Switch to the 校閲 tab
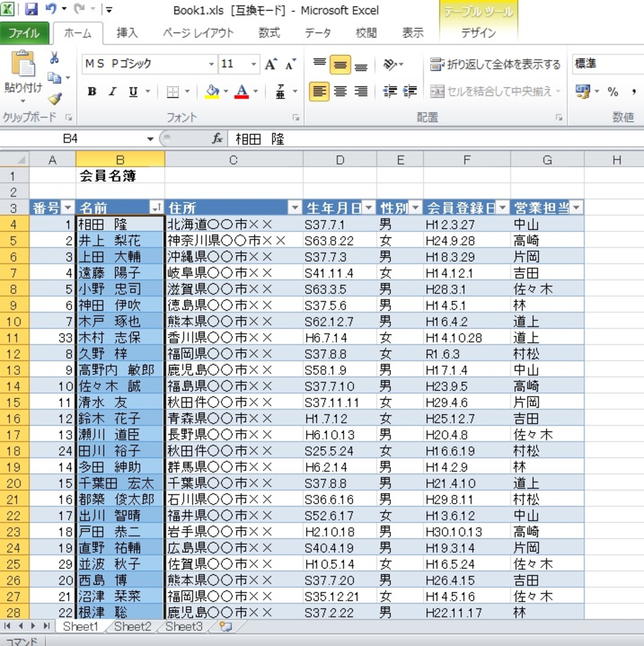Viewport: 644px width, 646px height. [x=366, y=33]
